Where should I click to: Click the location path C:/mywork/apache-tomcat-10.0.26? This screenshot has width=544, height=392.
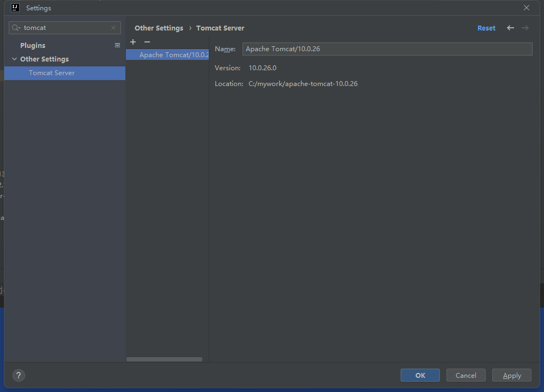coord(303,84)
